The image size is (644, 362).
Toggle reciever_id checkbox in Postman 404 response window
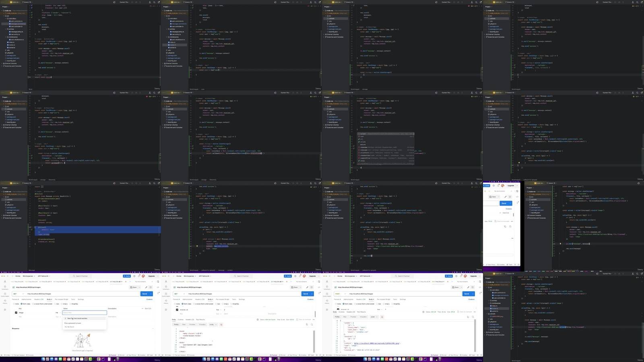pyautogui.click(x=177, y=310)
